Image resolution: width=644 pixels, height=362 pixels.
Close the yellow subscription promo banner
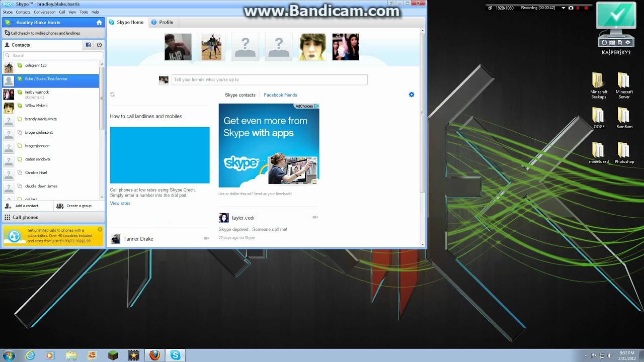(100, 229)
